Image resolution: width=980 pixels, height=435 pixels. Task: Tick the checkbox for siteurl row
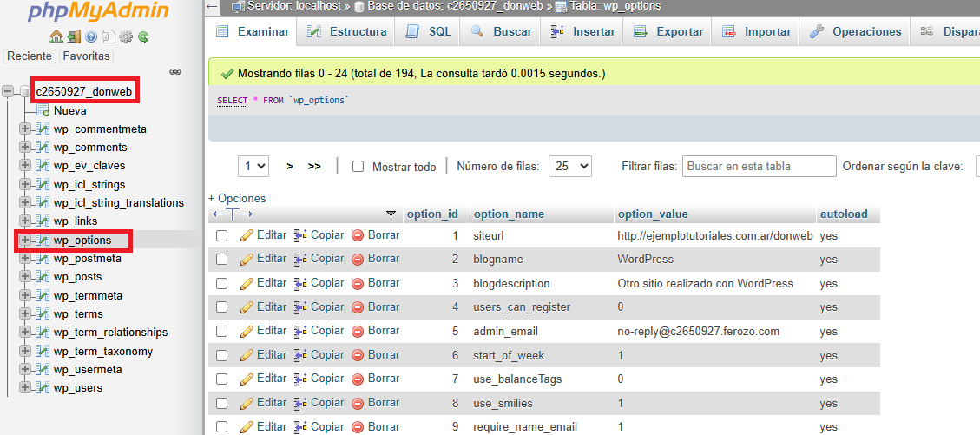pos(221,236)
